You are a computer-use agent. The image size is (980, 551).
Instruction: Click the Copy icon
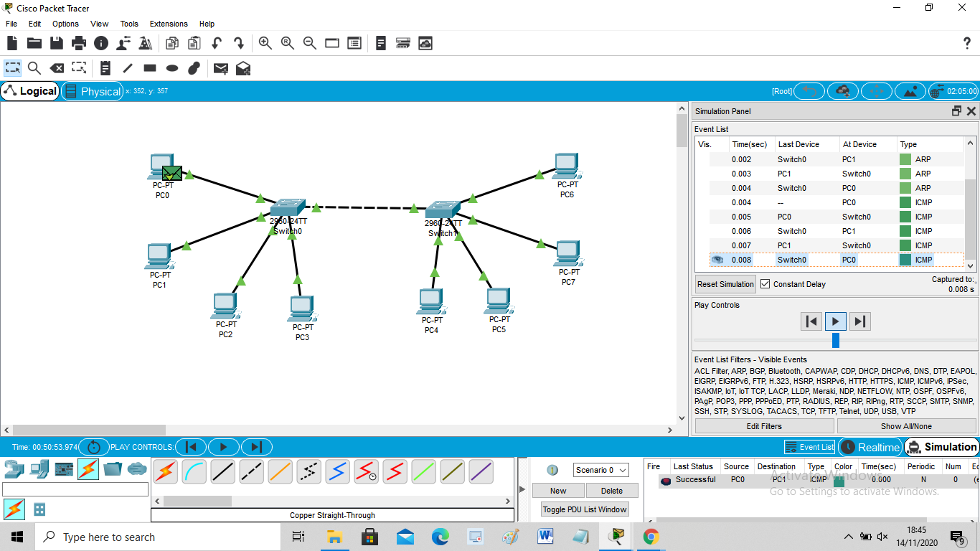[x=172, y=43]
